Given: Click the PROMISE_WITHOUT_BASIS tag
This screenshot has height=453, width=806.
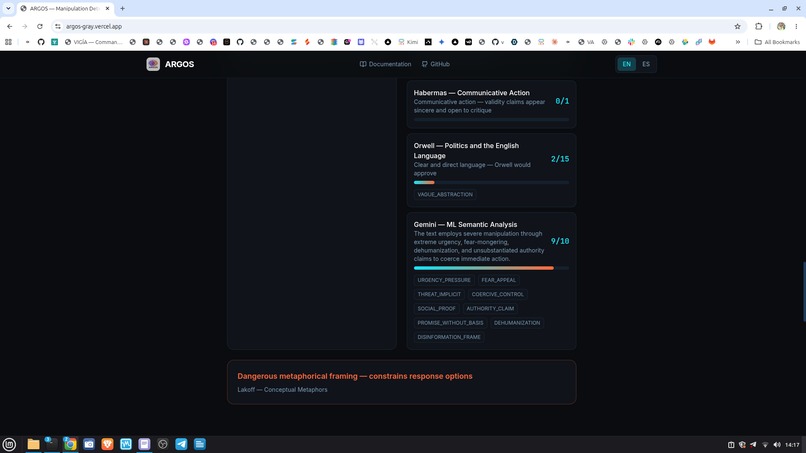Looking at the screenshot, I should 450,323.
